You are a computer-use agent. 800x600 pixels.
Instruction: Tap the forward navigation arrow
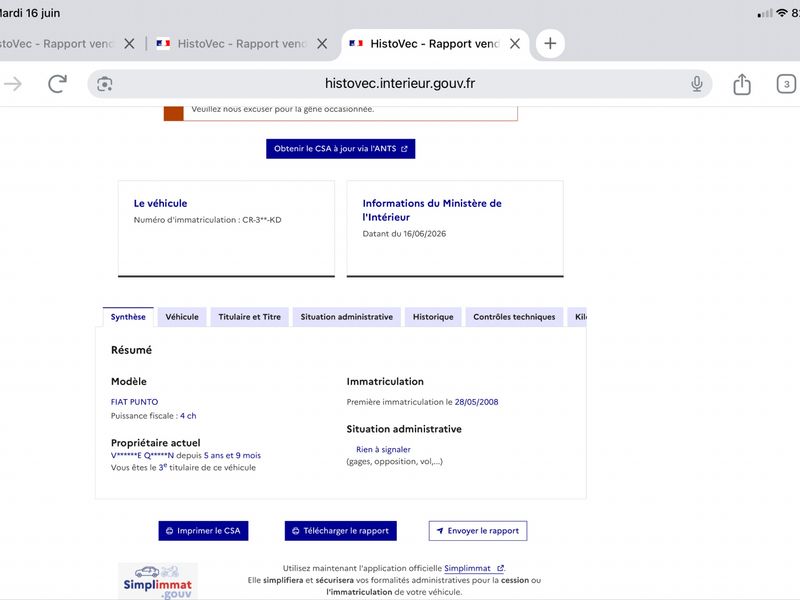click(x=13, y=84)
